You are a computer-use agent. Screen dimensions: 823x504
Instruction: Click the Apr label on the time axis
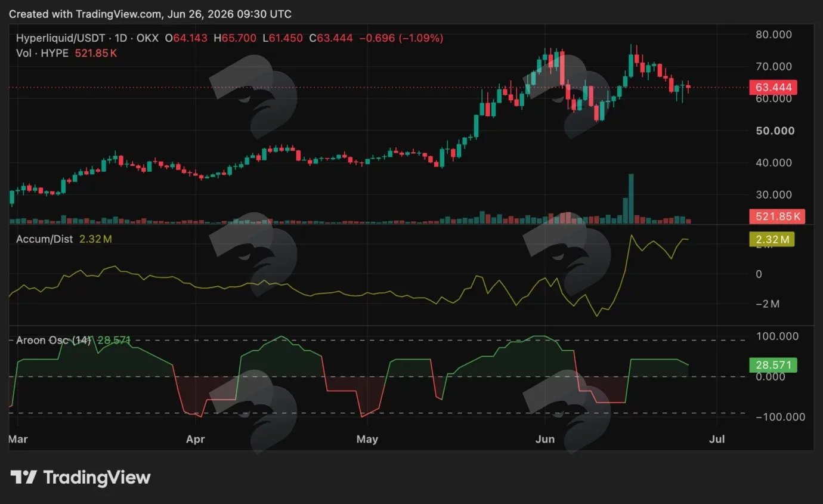click(x=195, y=440)
